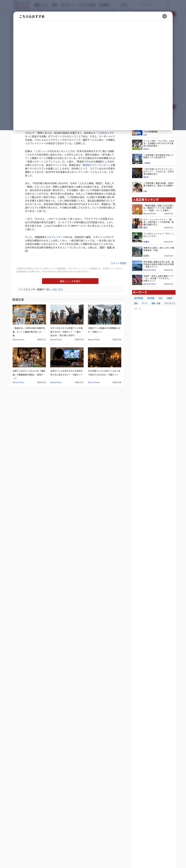Open ranking article パンダのシャンシャン
186x868 pixels.
[159, 235]
